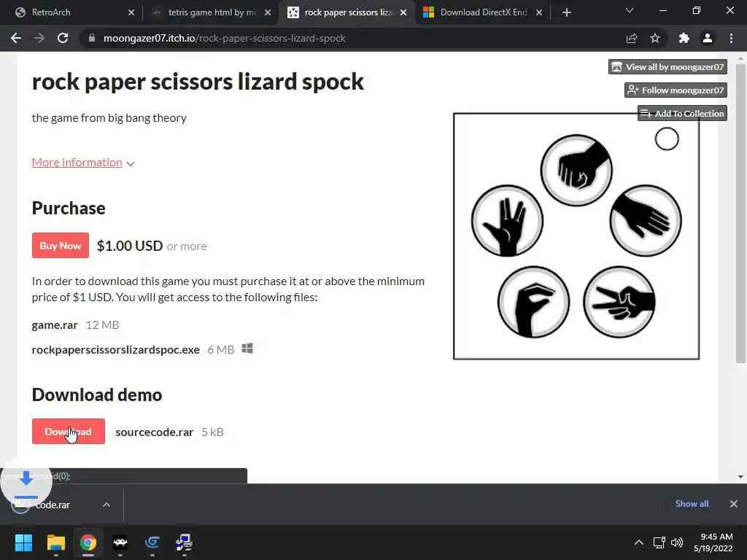
Task: Click the 12 MB size text
Action: [x=102, y=324]
